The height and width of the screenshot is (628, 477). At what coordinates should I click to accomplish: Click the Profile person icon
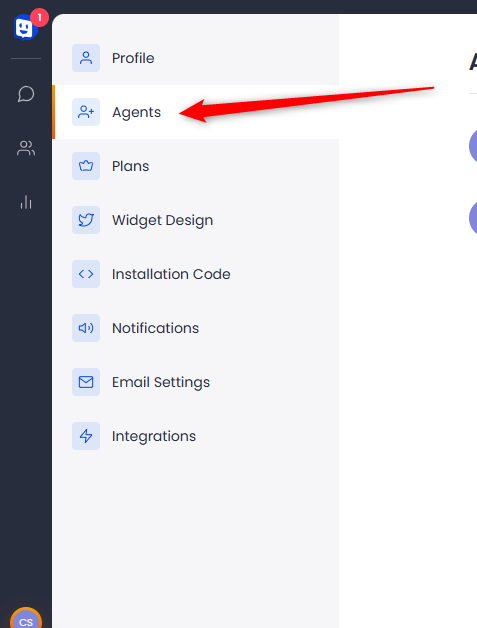(x=86, y=58)
